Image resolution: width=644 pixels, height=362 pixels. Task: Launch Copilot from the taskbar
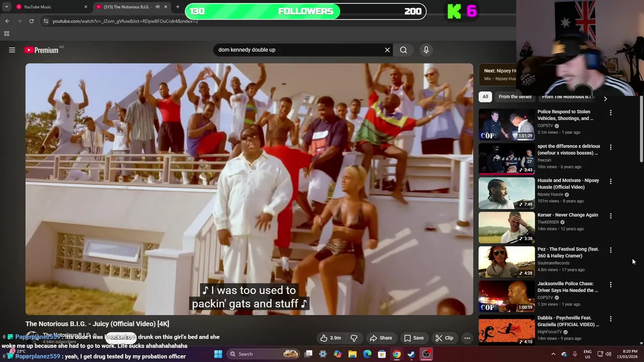pos(338,354)
